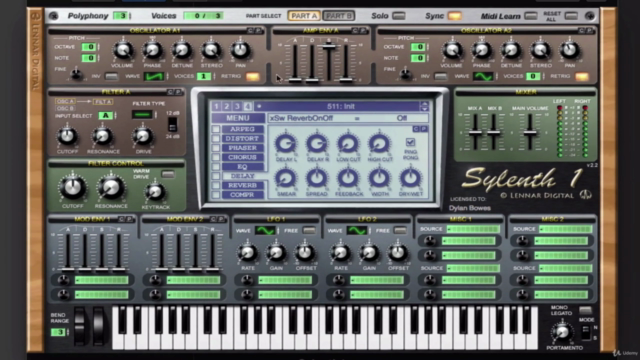Toggle Oscillator A1 Retrig button
The height and width of the screenshot is (360, 640).
[x=253, y=76]
